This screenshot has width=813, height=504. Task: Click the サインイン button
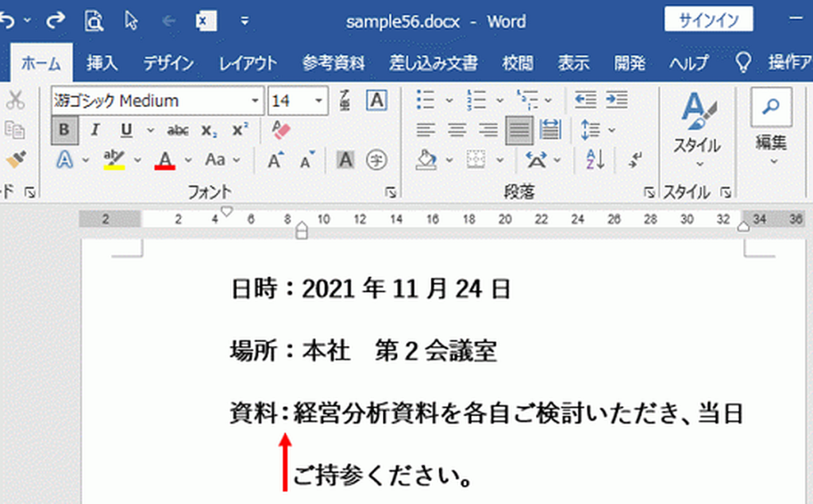coord(709,20)
